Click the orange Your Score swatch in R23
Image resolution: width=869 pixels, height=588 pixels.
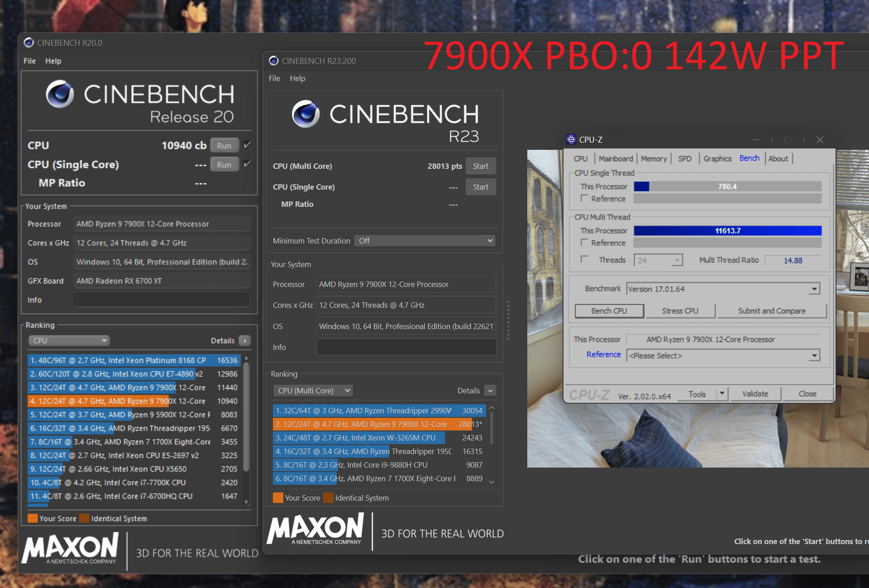278,497
